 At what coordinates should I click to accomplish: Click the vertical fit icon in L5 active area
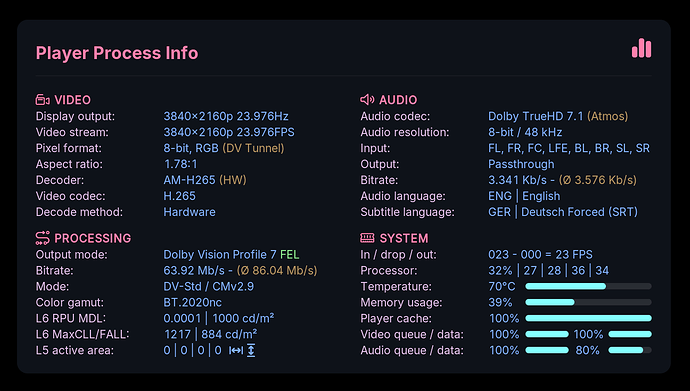pyautogui.click(x=251, y=351)
